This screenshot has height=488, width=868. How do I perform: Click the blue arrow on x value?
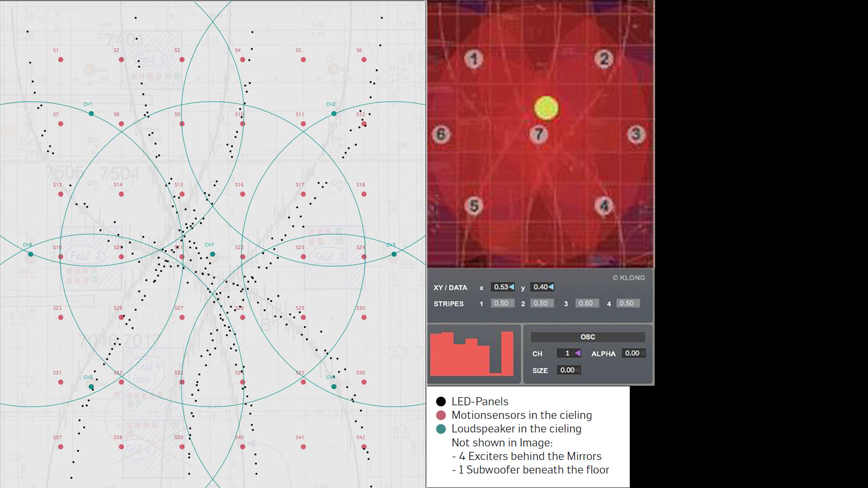click(511, 287)
